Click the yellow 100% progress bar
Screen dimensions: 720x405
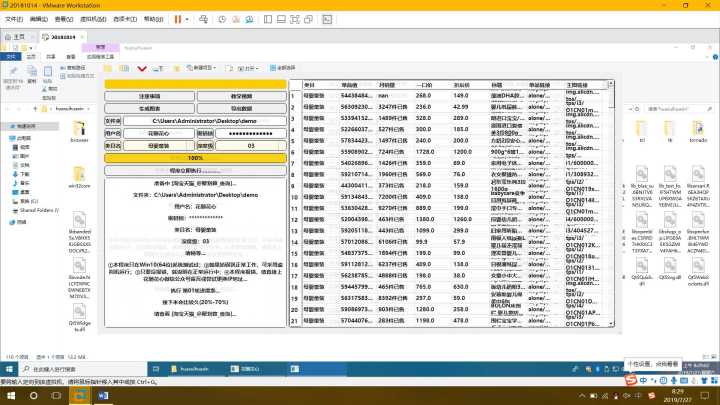pyautogui.click(x=195, y=157)
